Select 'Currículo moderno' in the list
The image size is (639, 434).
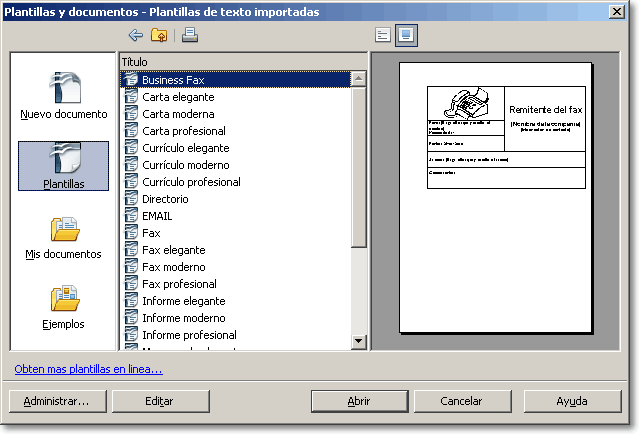point(186,165)
